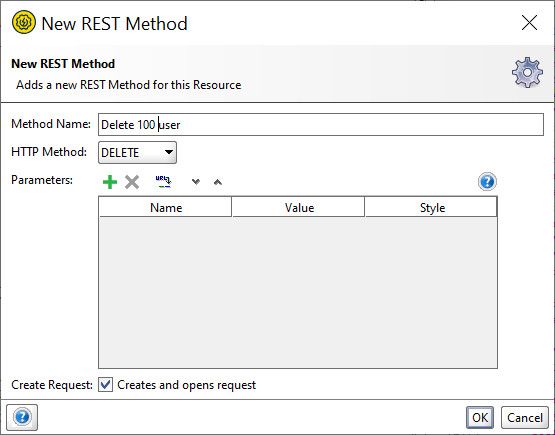
Task: Click the Cancel button
Action: click(x=525, y=418)
